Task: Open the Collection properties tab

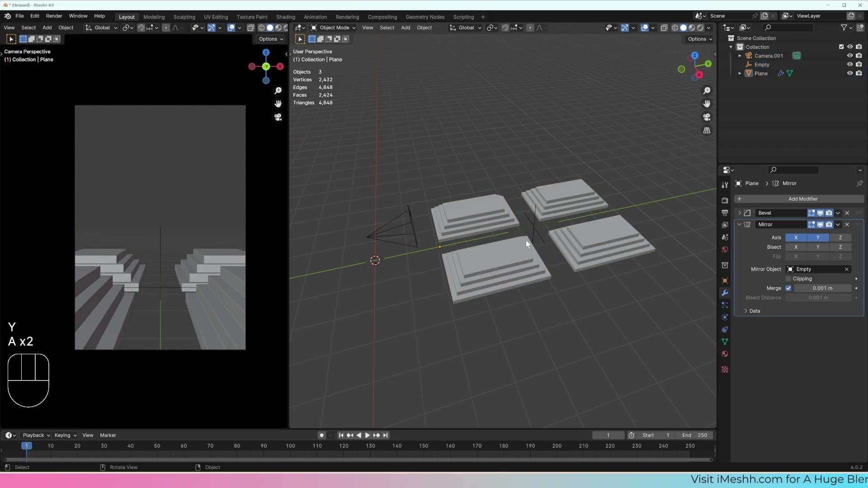Action: coord(725,265)
